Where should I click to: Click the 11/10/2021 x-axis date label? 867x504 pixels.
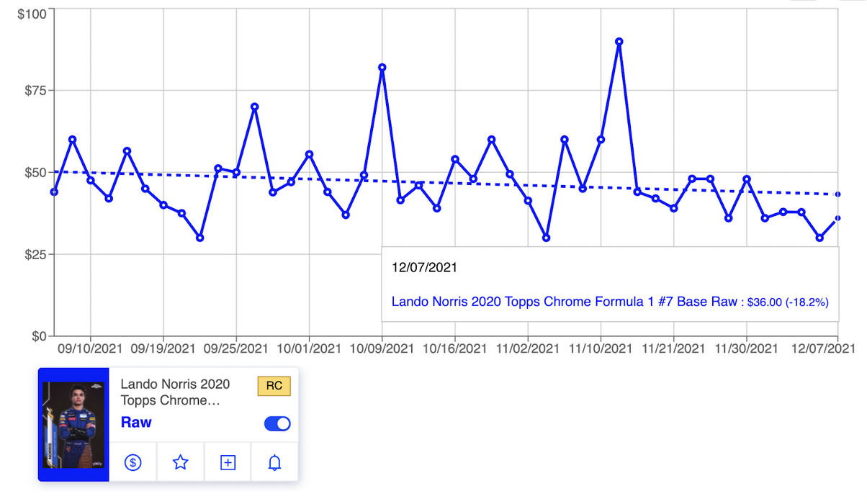[x=601, y=348]
